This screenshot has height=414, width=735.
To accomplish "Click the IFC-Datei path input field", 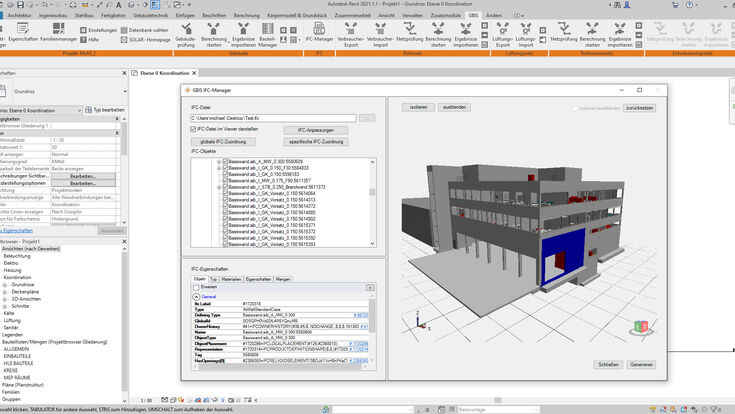I will (x=273, y=118).
